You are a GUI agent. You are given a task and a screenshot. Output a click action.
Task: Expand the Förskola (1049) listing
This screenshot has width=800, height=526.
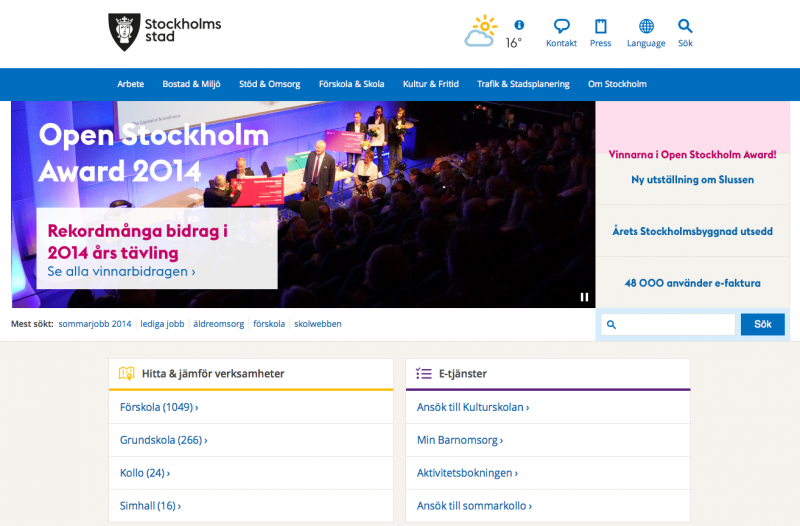[x=159, y=407]
